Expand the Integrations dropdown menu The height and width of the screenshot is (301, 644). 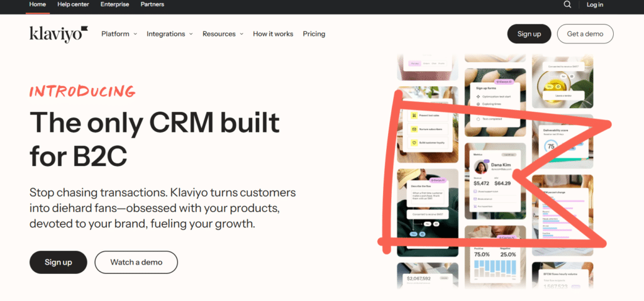point(170,34)
